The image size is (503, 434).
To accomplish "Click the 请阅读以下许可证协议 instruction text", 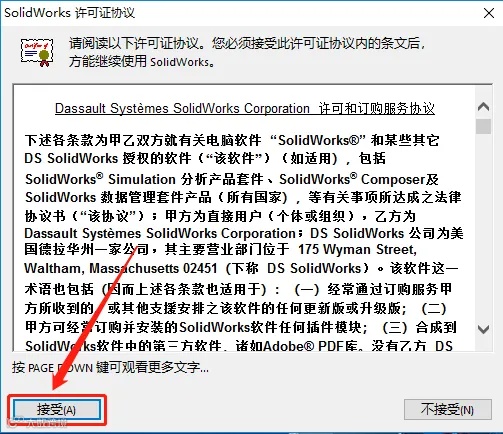I will 135,43.
